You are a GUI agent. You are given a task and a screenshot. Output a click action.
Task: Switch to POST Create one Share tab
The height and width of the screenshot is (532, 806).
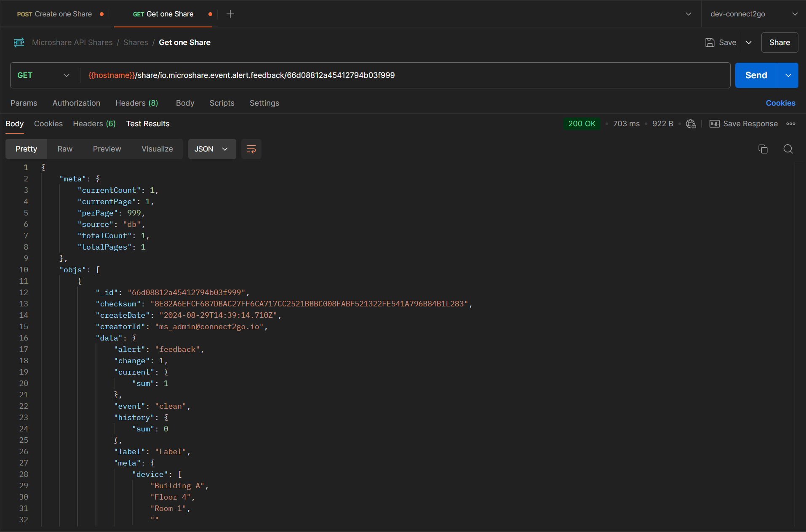tap(54, 14)
